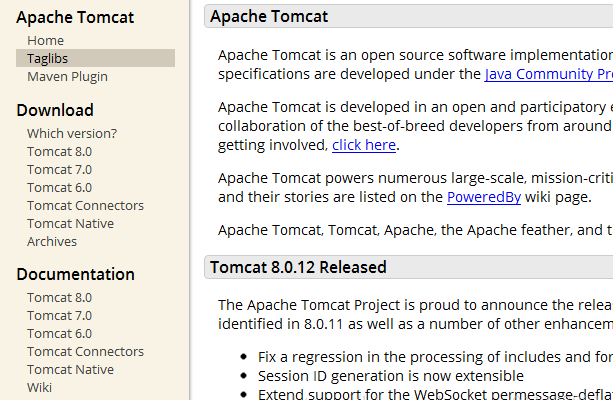Select Taglibs in the Apache Tomcat menu
Screen dimensions: 613x400
tap(47, 58)
